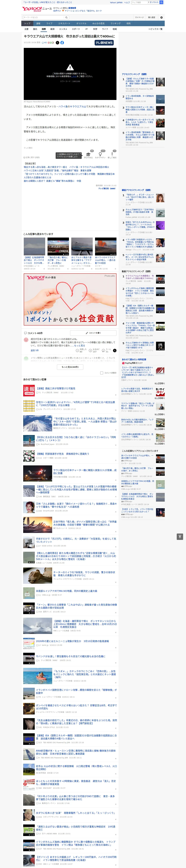Select the みんなの意見 navigation tab
Image resolution: width=186 pixels, height=868 pixels.
(98, 24)
